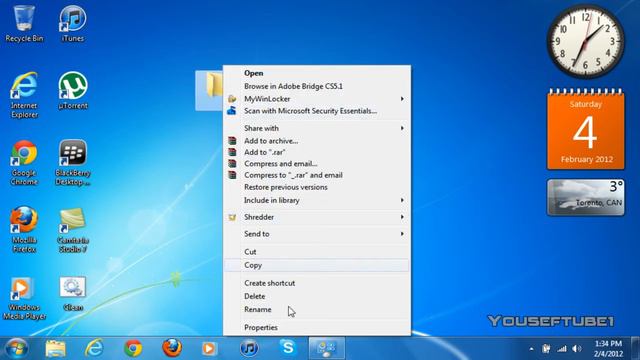Select the Glean desktop icon
Screen dimensions: 640x360
pos(73,294)
